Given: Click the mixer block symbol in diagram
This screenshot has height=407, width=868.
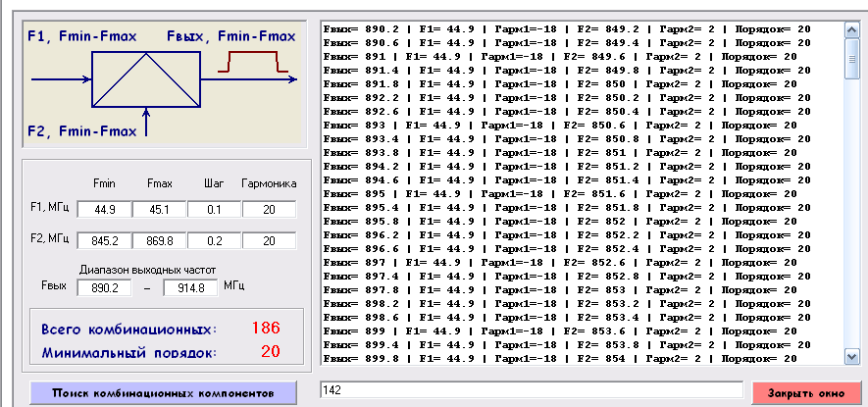Looking at the screenshot, I should pyautogui.click(x=145, y=79).
